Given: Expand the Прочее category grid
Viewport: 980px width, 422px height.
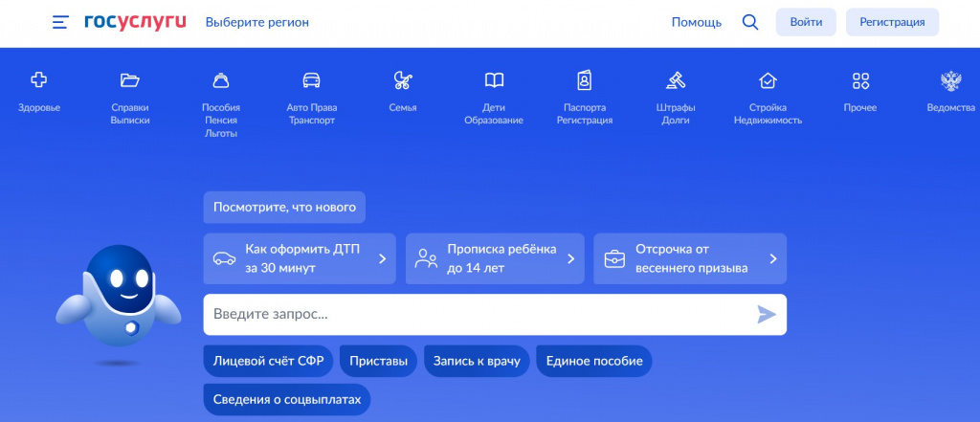Looking at the screenshot, I should [859, 80].
